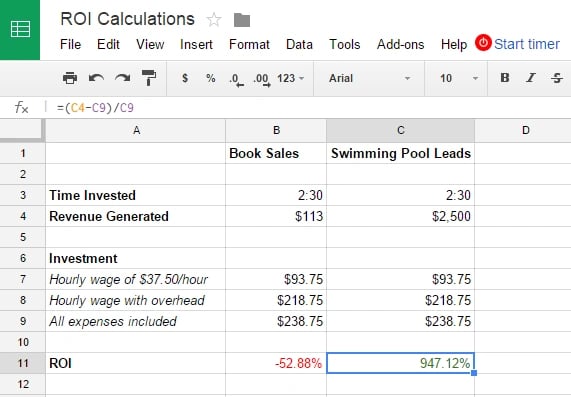The image size is (571, 397).
Task: Increase decimal places
Action: (x=262, y=79)
